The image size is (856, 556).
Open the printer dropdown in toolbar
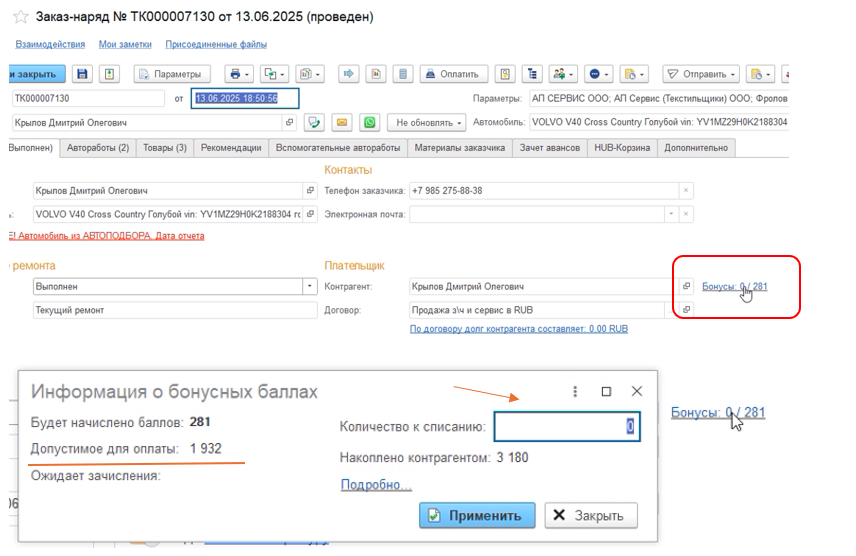[238, 74]
